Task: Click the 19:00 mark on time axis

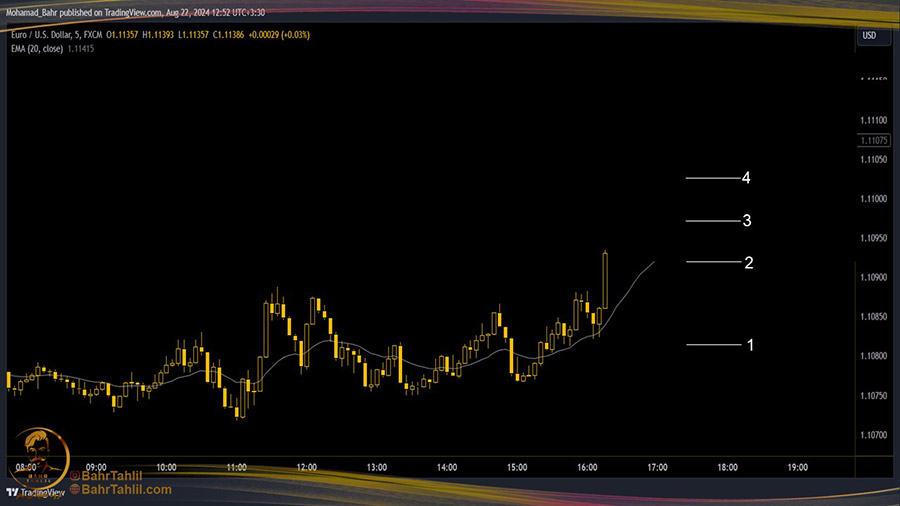Action: pos(797,467)
